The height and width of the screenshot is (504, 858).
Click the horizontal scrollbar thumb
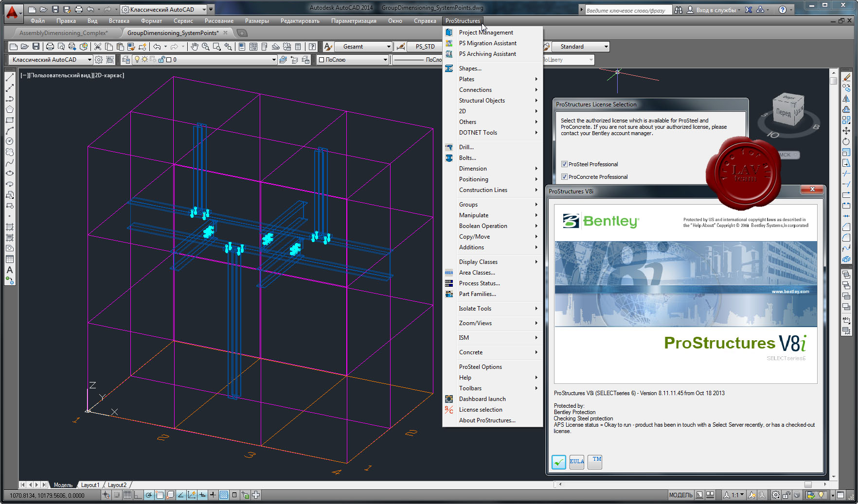coord(808,485)
